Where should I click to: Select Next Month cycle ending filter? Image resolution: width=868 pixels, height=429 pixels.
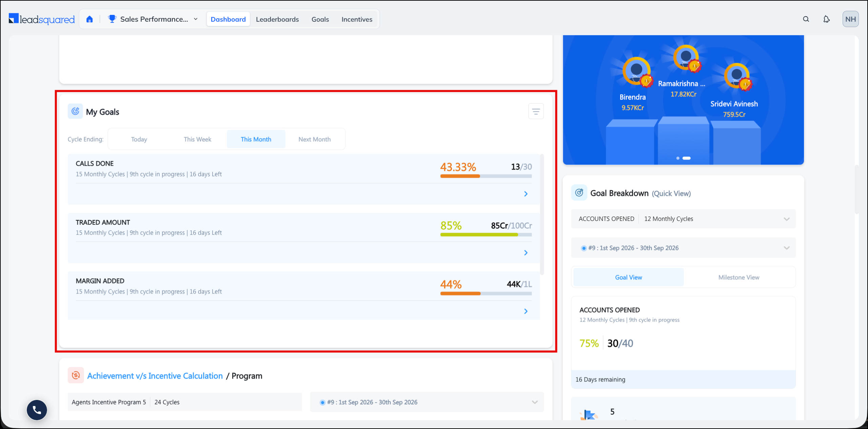(x=314, y=139)
